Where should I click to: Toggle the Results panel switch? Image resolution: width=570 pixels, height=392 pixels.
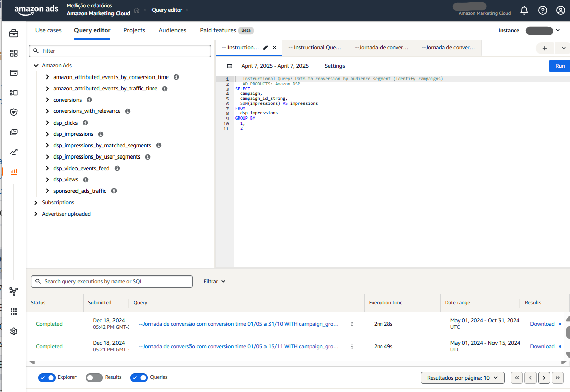(x=94, y=378)
